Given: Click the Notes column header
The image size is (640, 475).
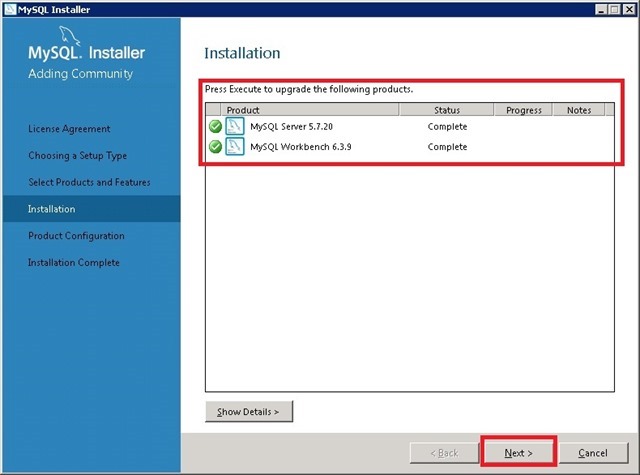Looking at the screenshot, I should coord(579,110).
